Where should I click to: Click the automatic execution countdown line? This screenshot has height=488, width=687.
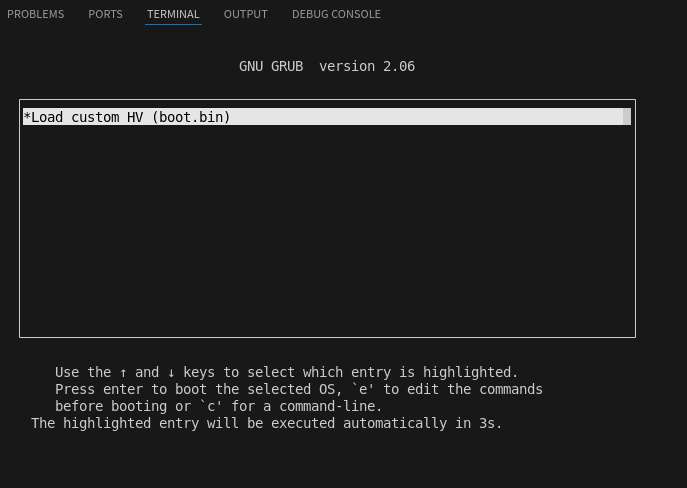point(266,424)
